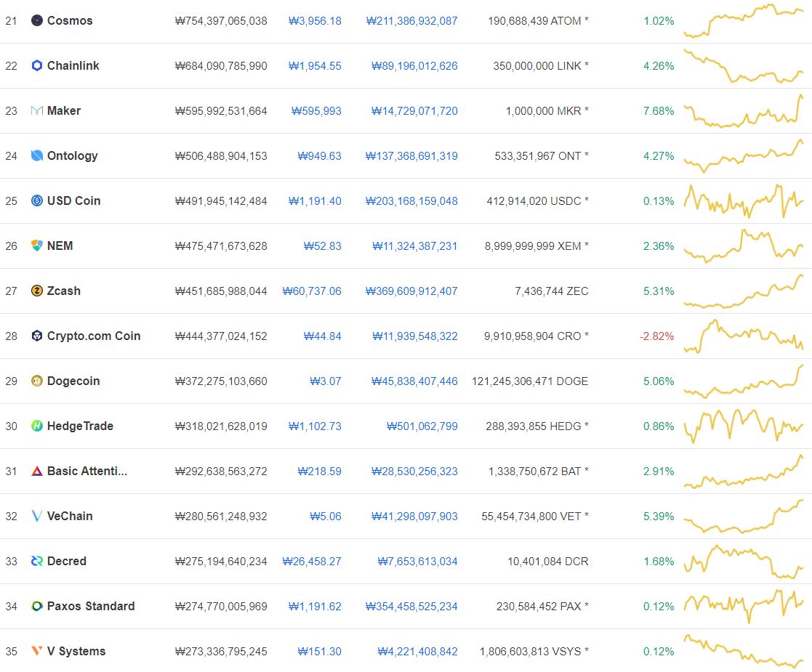The image size is (812, 672).
Task: Click Paxos Standard volume ₩354,458,525,234
Action: coord(411,607)
